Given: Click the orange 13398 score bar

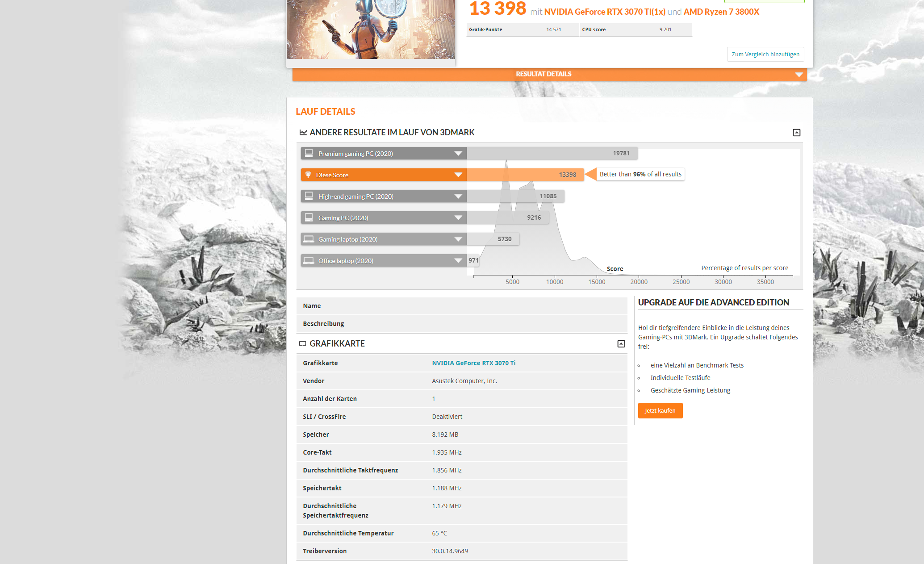Looking at the screenshot, I should point(525,175).
